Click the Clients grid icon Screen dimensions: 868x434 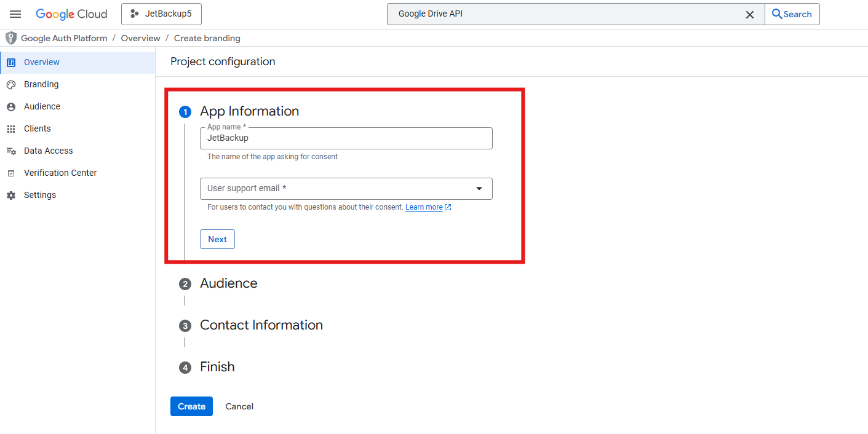coord(11,129)
